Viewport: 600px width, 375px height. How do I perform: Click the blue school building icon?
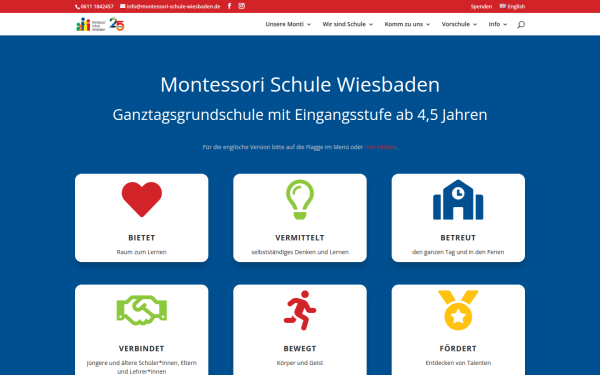pyautogui.click(x=458, y=200)
